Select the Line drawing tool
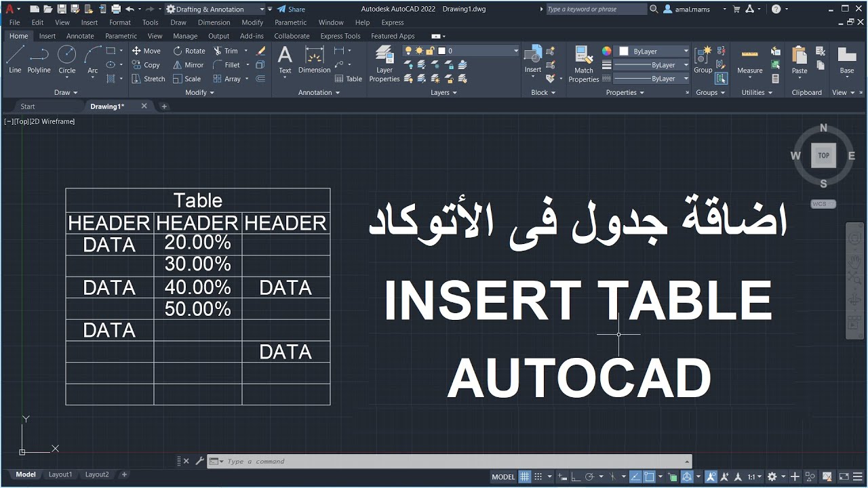Viewport: 868px width, 488px height. (15, 59)
